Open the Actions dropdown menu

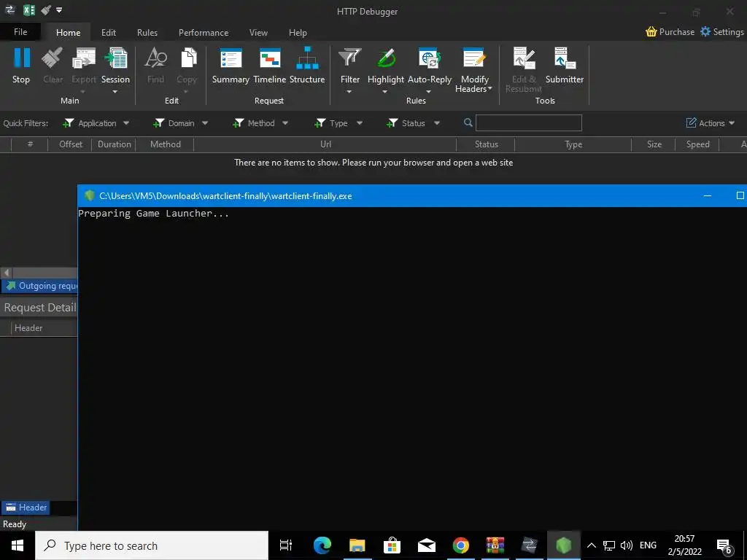[x=711, y=122]
